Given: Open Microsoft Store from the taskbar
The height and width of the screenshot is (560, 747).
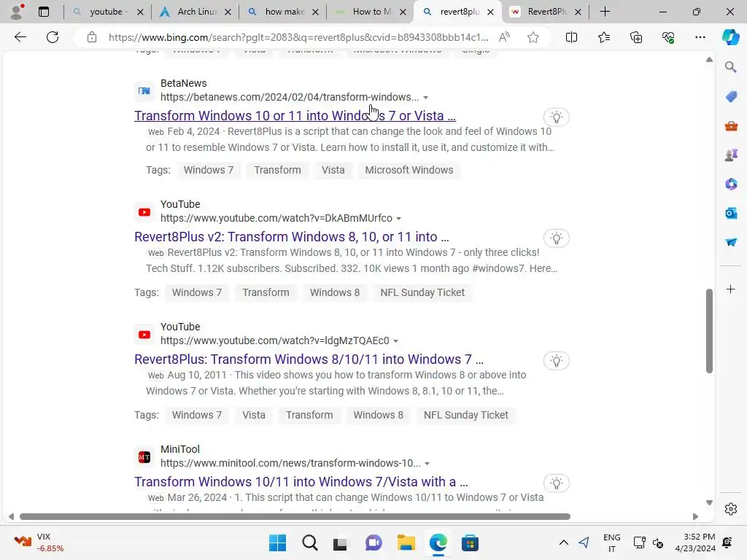Looking at the screenshot, I should tap(470, 542).
